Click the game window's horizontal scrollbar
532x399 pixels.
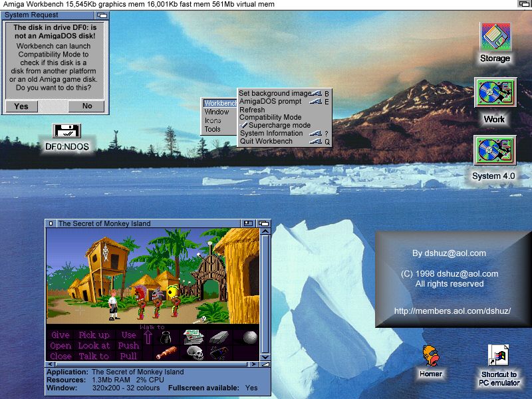153,364
